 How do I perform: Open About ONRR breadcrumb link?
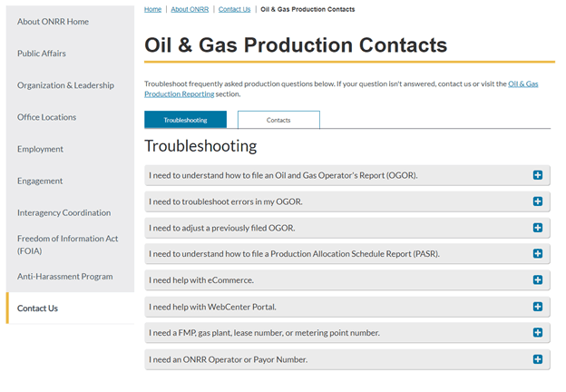189,9
